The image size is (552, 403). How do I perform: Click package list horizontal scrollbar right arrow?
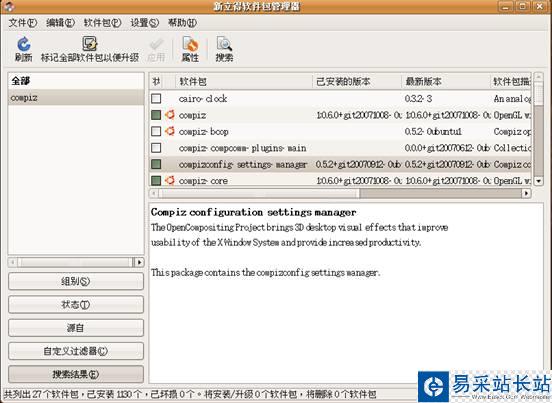pos(526,193)
